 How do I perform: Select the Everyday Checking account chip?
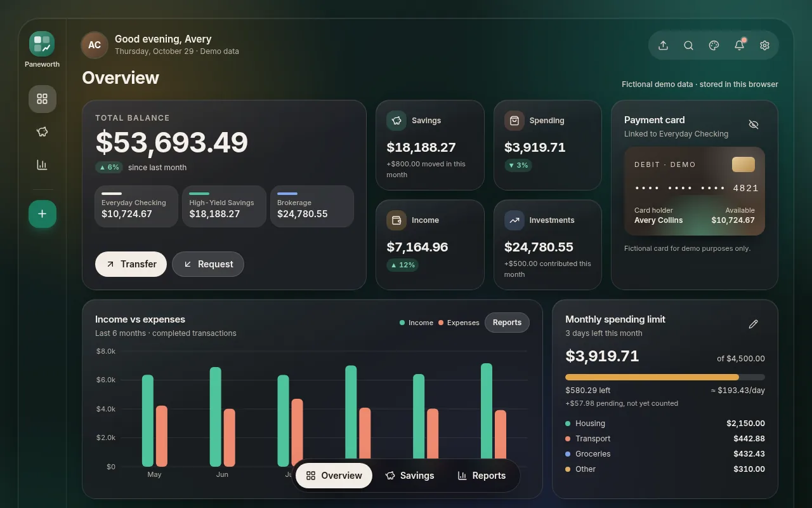pos(136,206)
